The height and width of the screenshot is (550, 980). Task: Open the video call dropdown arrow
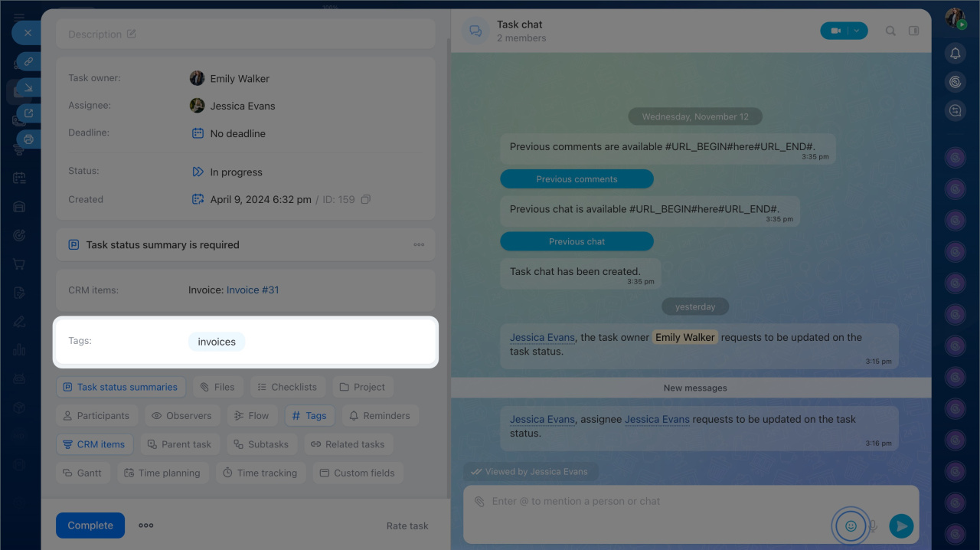[857, 31]
